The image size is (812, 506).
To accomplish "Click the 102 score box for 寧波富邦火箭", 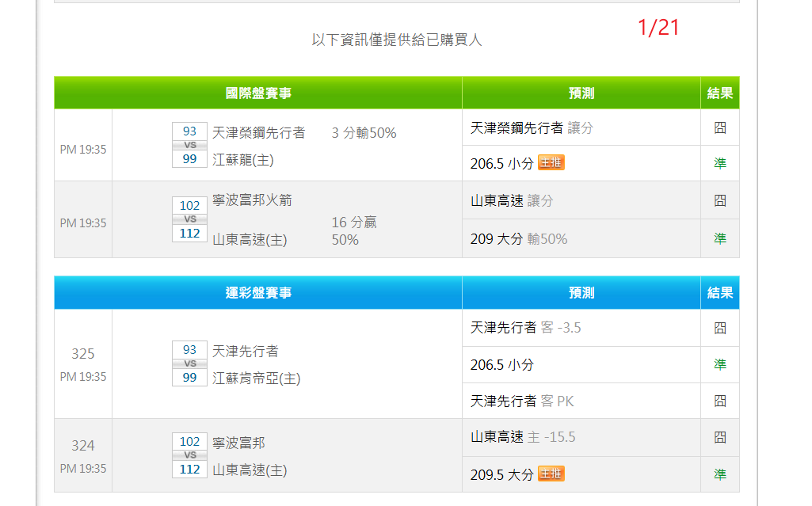I will coord(189,206).
